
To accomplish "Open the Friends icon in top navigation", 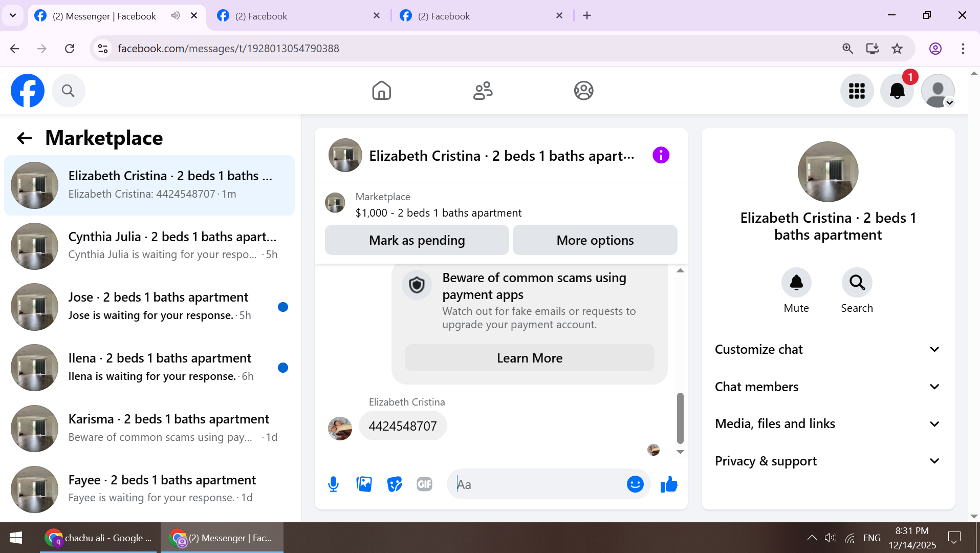I will (483, 91).
